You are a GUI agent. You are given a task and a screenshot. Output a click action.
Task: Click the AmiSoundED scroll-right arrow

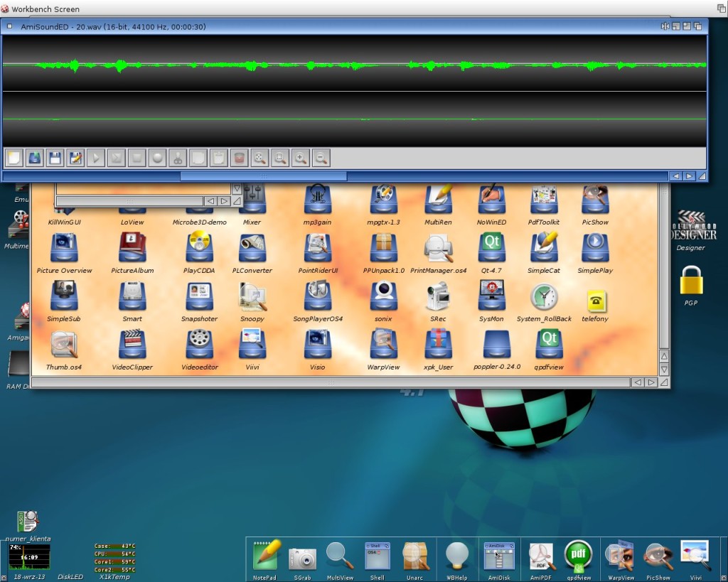tap(689, 176)
